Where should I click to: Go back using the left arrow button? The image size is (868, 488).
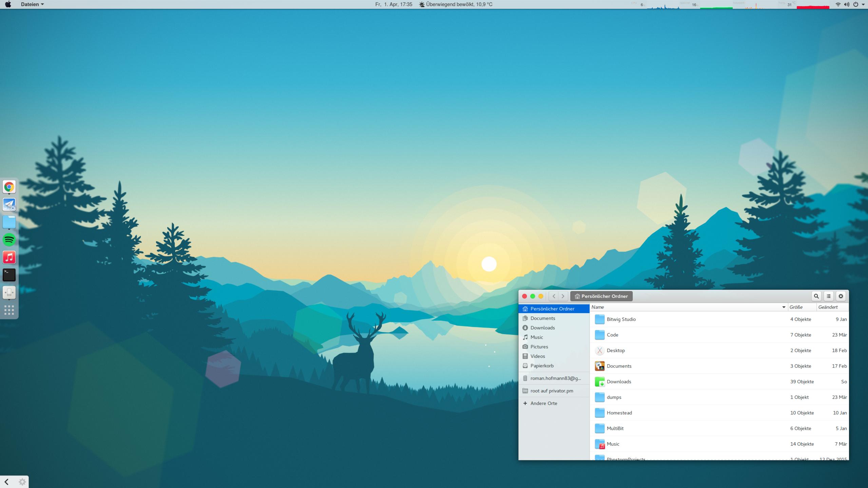pos(554,296)
